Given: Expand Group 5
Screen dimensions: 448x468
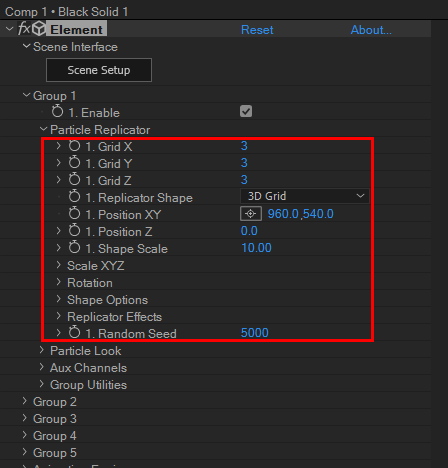Looking at the screenshot, I should 25,452.
